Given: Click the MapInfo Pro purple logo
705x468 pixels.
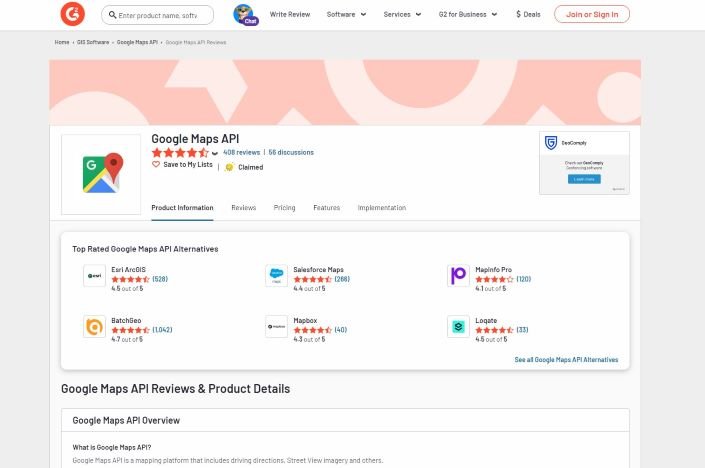Looking at the screenshot, I should (x=458, y=276).
